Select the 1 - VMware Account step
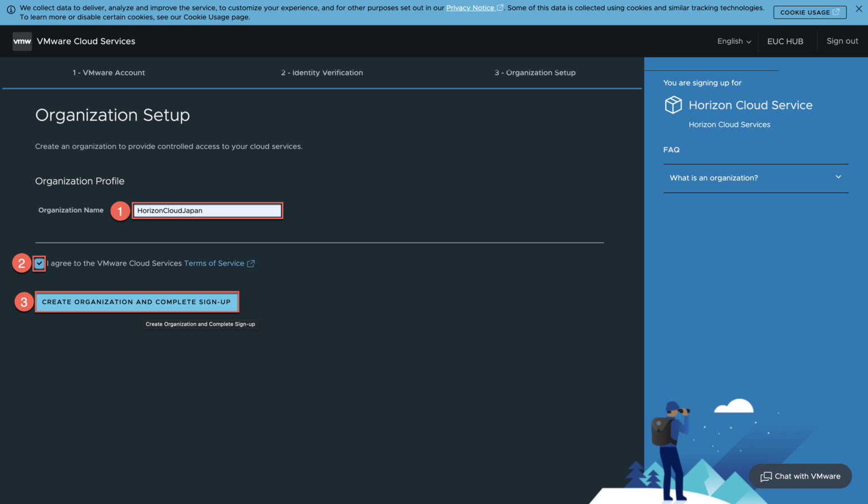Viewport: 868px width, 504px height. click(108, 72)
